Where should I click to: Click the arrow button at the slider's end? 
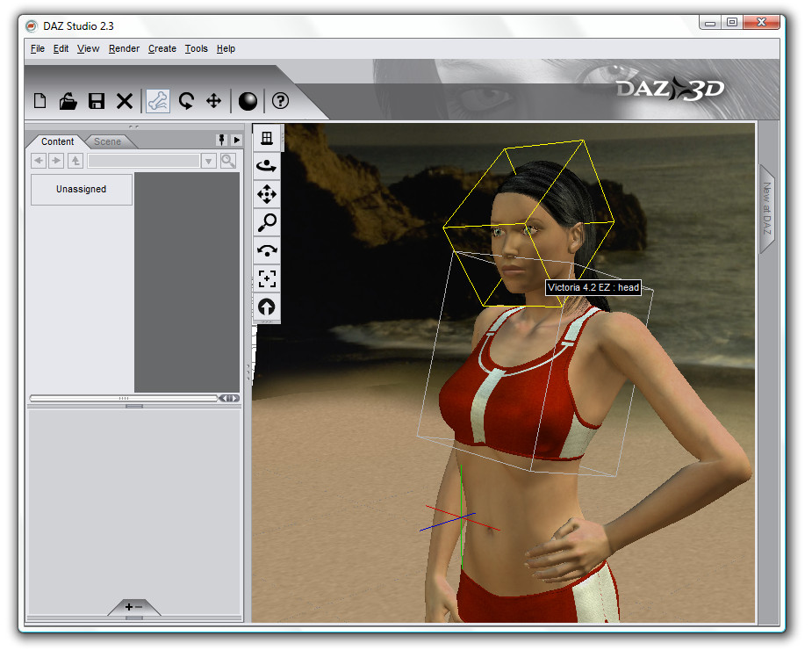tap(229, 398)
